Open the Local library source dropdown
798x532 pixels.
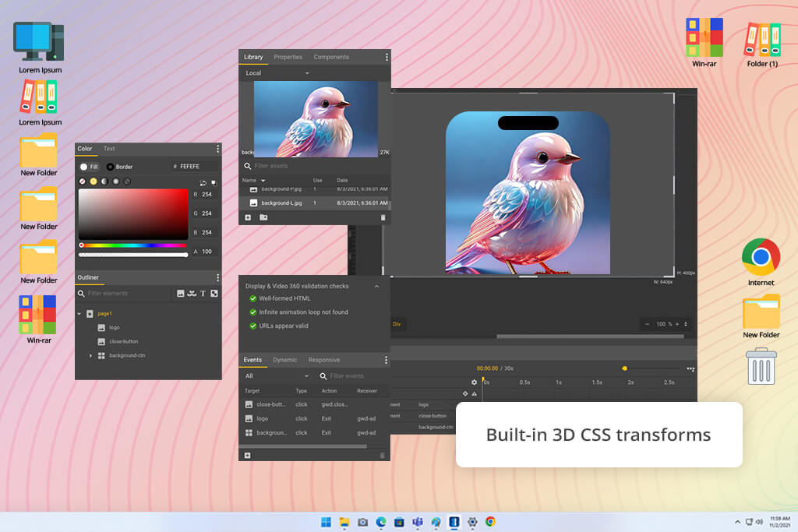(277, 73)
